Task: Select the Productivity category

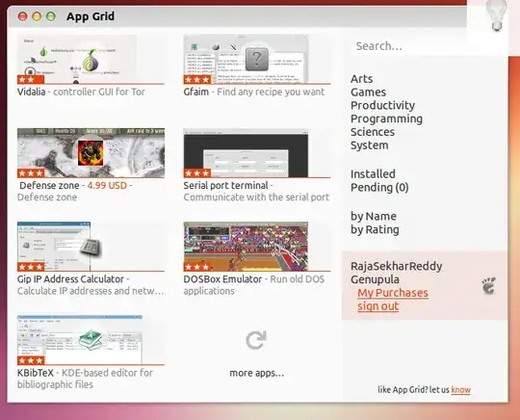Action: click(382, 106)
